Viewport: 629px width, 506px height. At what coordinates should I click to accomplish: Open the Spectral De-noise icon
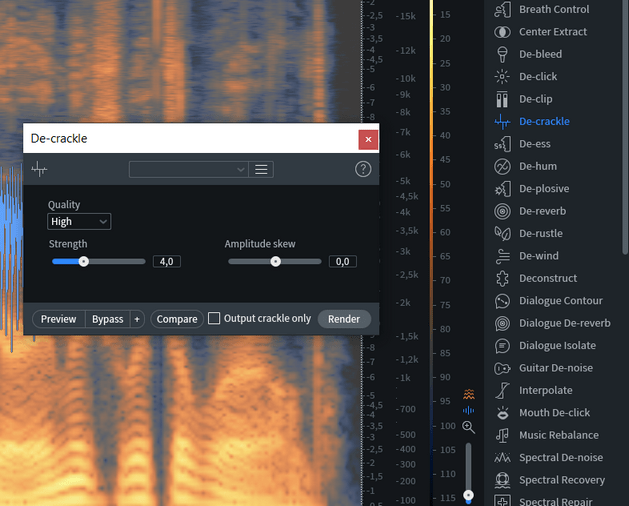502,458
